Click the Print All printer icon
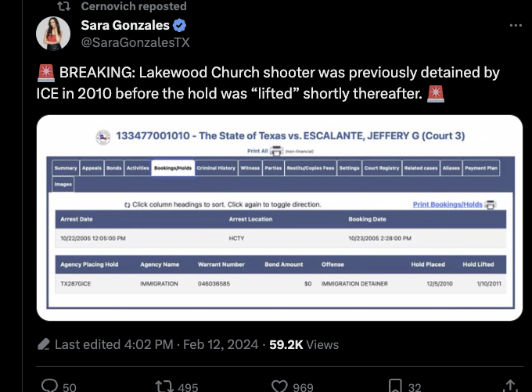 coord(276,151)
